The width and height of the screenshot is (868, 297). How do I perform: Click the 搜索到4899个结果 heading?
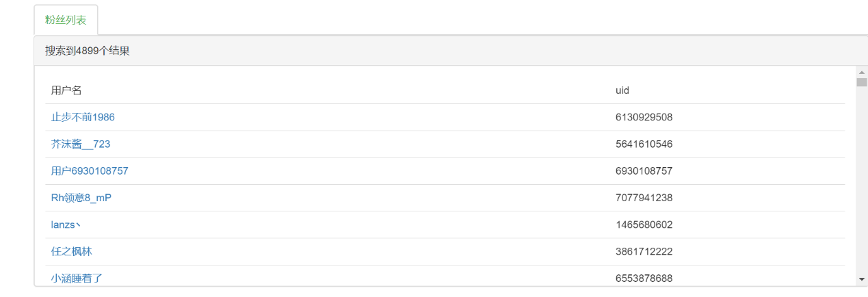88,51
